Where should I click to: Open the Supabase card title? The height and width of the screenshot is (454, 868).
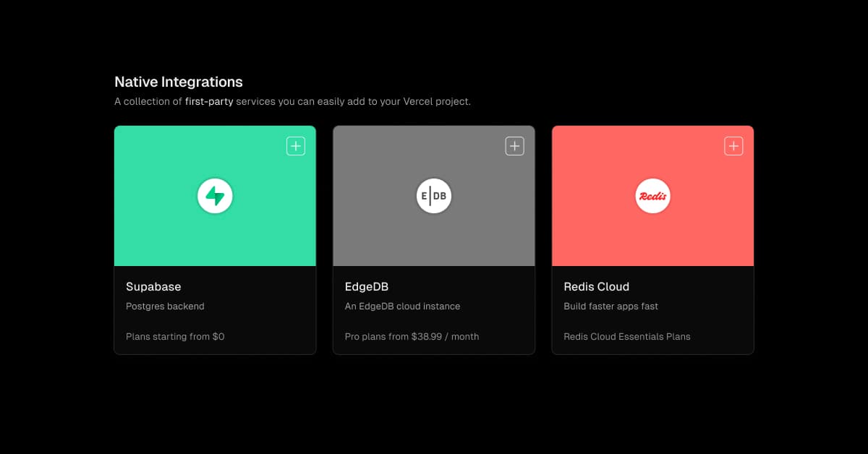coord(153,287)
